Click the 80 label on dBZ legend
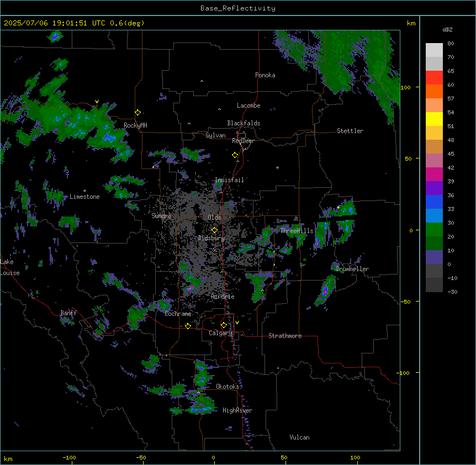The width and height of the screenshot is (476, 465). (451, 44)
